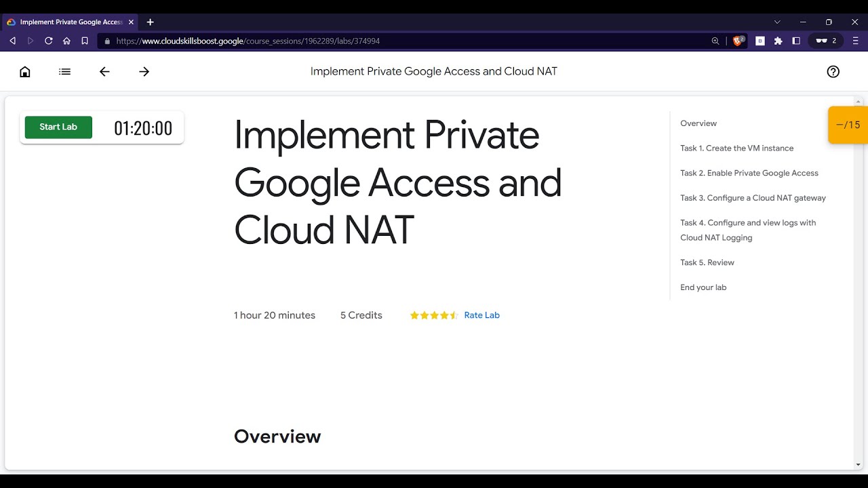Open the help question mark icon

[833, 72]
